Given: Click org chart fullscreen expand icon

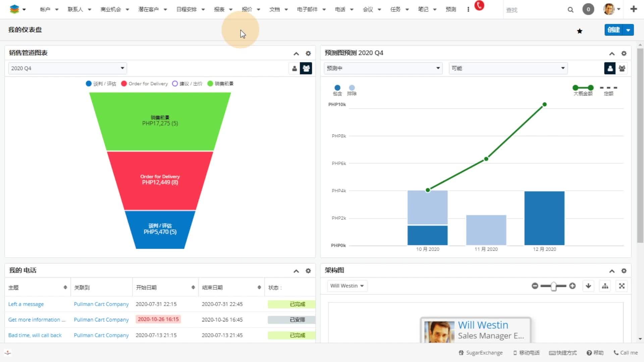Looking at the screenshot, I should 622,286.
